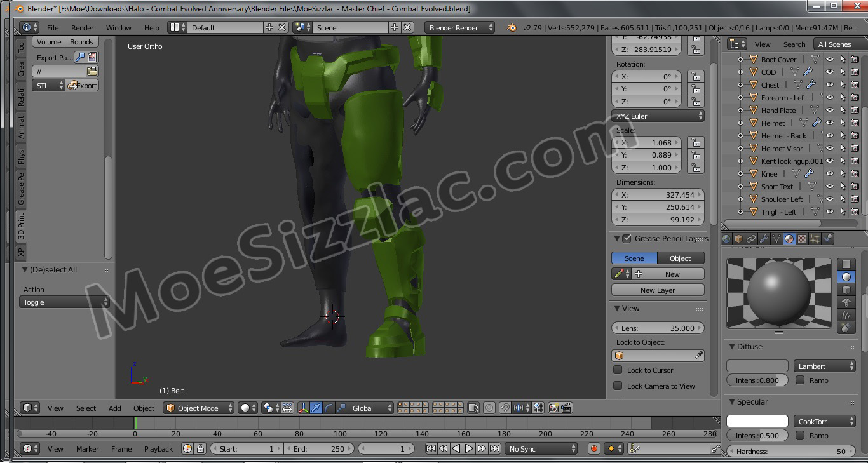Open the STL export format dropdown

pos(49,85)
